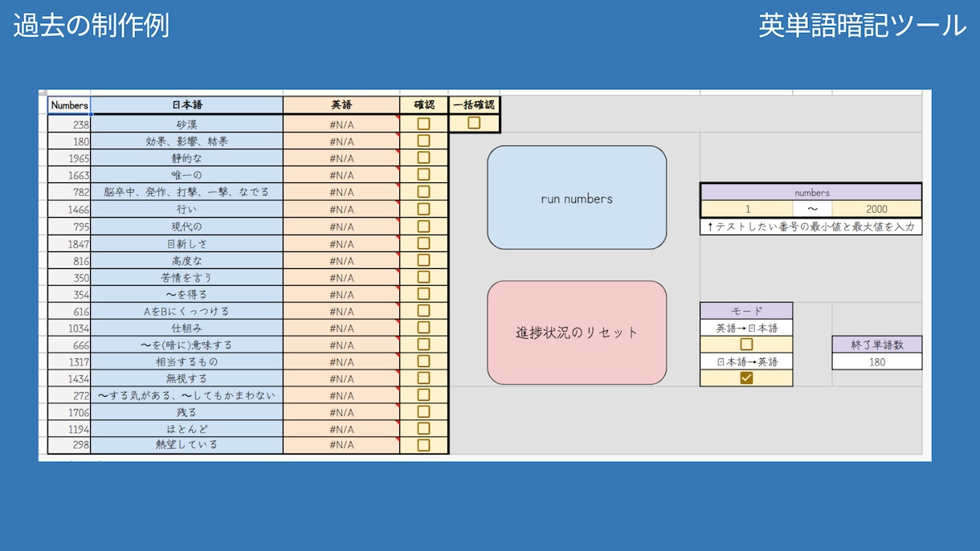980x551 pixels.
Task: Click the 英単語暗記ツール heading
Action: 863,26
